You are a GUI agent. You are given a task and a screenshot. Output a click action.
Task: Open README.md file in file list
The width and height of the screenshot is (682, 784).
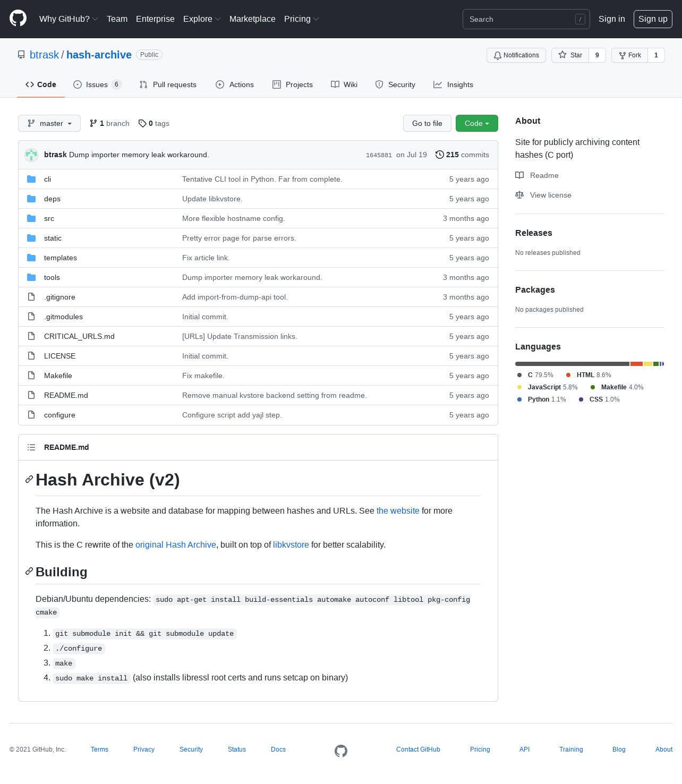tap(66, 395)
